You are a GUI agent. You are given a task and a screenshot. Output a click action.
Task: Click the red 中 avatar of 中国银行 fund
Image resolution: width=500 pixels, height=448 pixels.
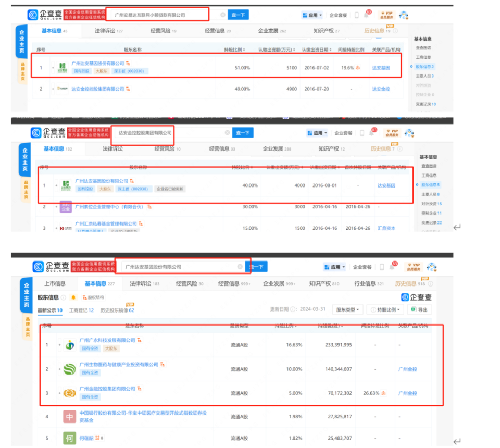(x=69, y=416)
